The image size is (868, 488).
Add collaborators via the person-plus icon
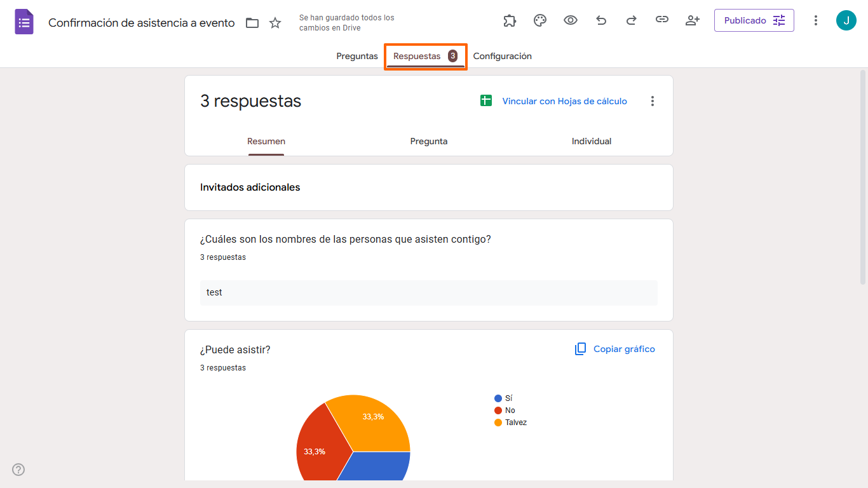click(x=692, y=20)
